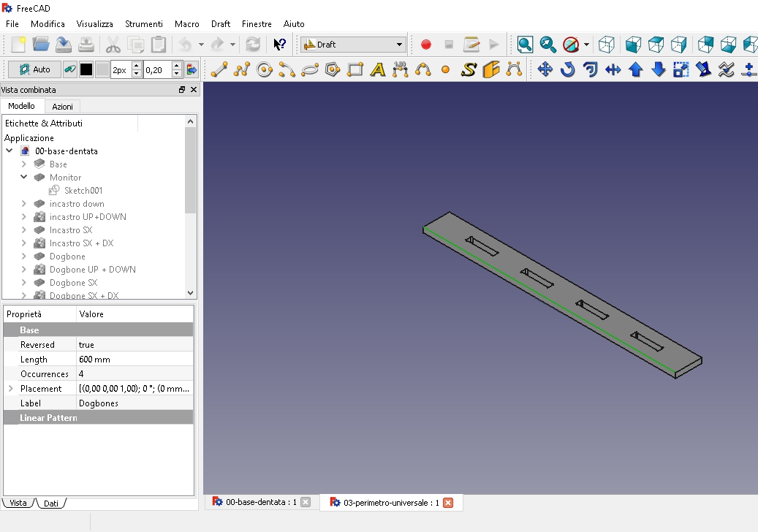
Task: Open the gray face color swatch
Action: pos(102,69)
